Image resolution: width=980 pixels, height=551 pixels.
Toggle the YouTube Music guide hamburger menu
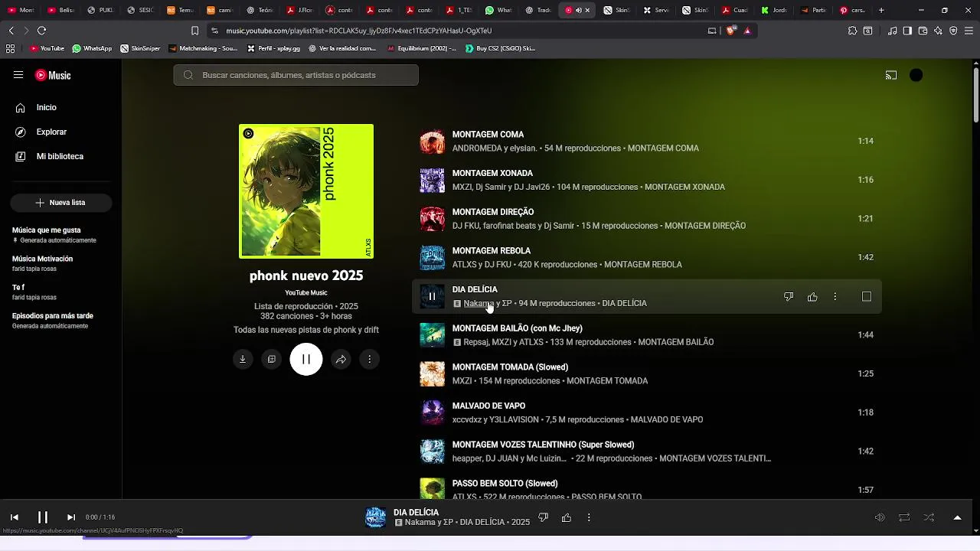point(18,75)
